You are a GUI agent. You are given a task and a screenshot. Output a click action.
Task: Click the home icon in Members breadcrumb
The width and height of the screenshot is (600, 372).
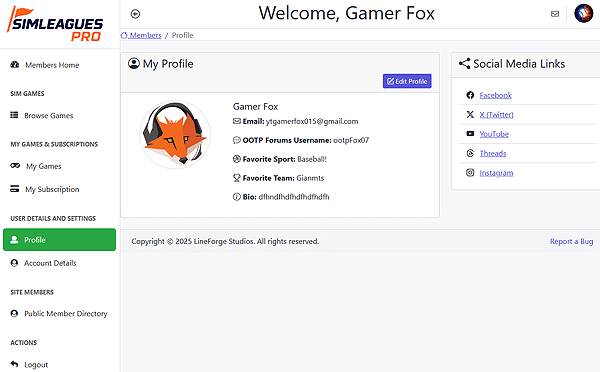[x=124, y=35]
